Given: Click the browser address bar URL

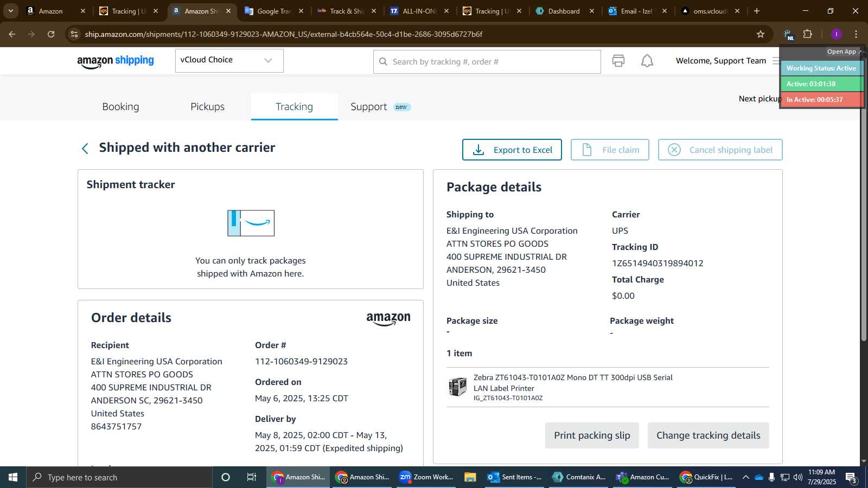Looking at the screenshot, I should tap(284, 34).
